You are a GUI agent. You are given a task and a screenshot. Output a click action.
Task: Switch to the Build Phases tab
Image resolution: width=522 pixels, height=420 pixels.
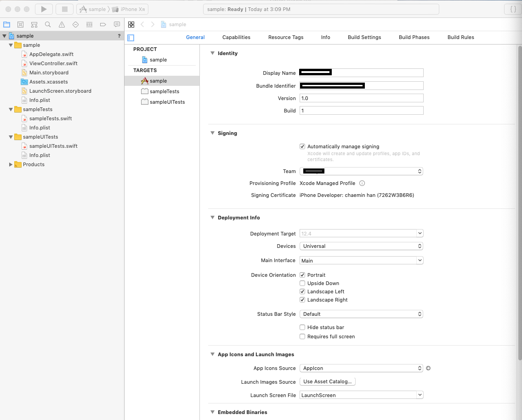click(x=414, y=37)
